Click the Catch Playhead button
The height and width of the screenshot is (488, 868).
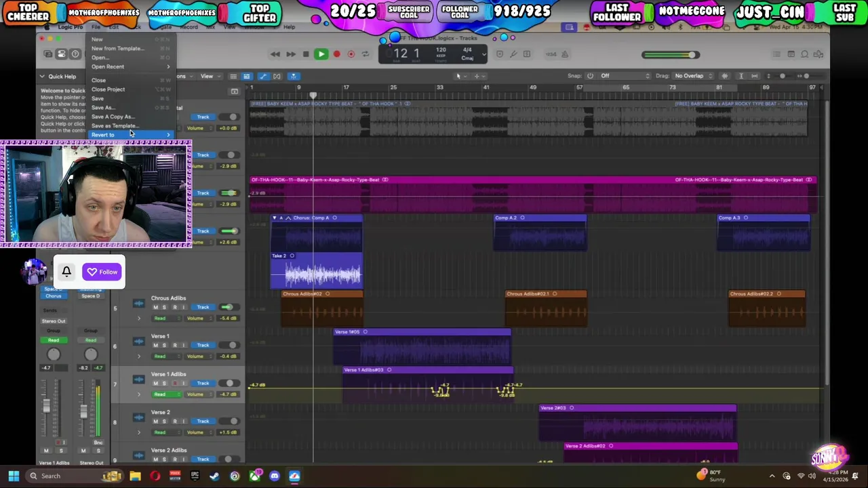point(294,76)
